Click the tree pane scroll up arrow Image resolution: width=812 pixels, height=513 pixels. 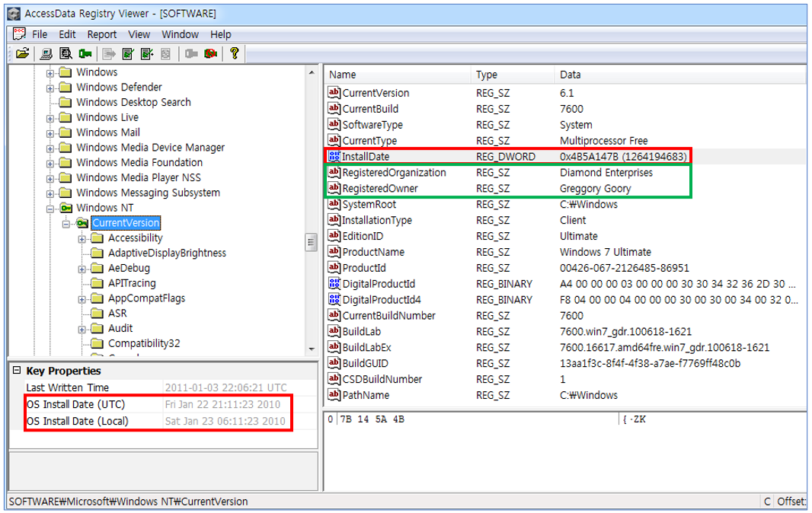click(x=312, y=72)
